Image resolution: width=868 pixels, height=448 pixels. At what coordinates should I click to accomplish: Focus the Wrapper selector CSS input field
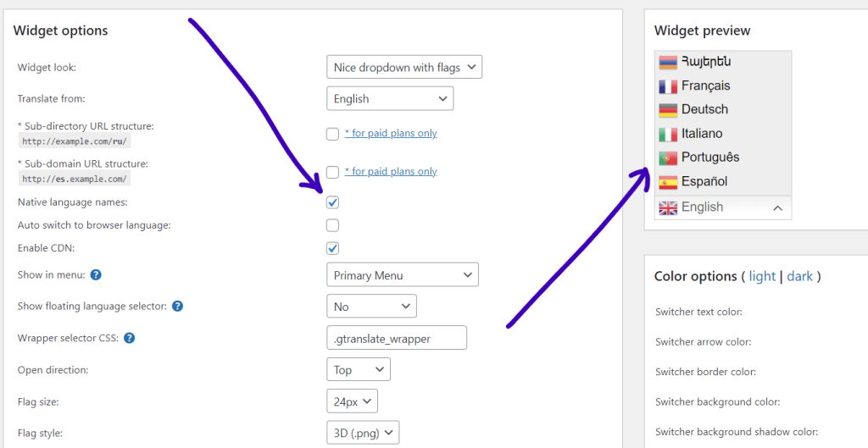(397, 338)
